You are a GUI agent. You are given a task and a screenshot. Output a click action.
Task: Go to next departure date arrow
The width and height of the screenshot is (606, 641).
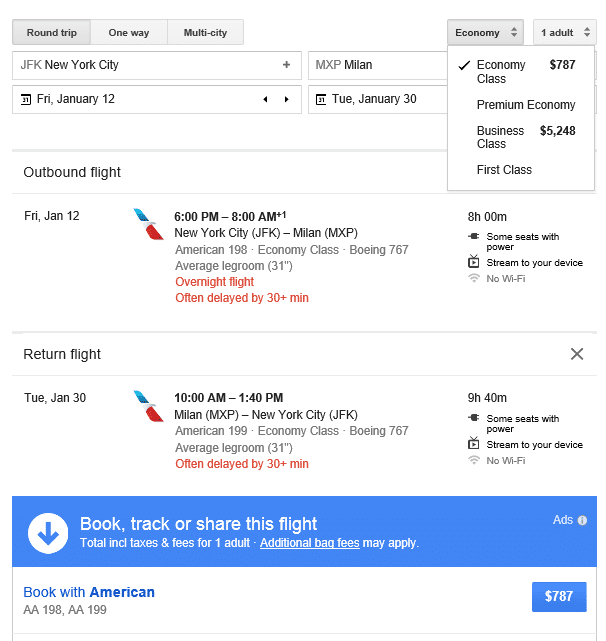pyautogui.click(x=287, y=99)
